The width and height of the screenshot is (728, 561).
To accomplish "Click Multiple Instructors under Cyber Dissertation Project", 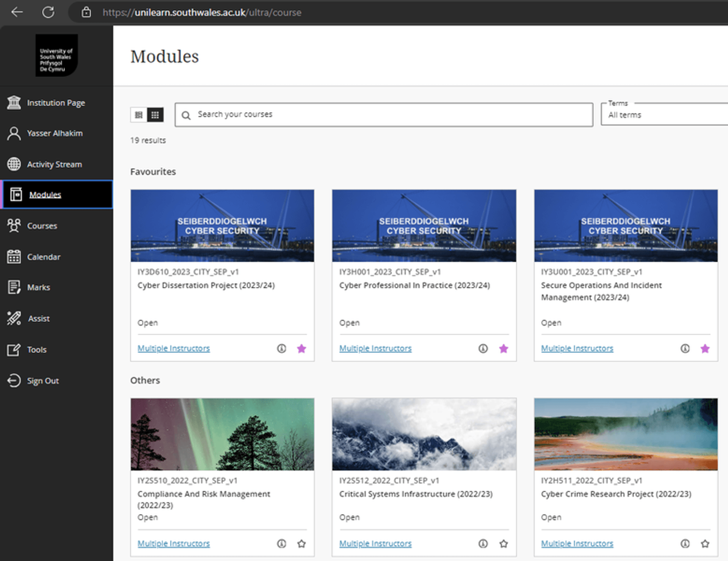I will [174, 348].
